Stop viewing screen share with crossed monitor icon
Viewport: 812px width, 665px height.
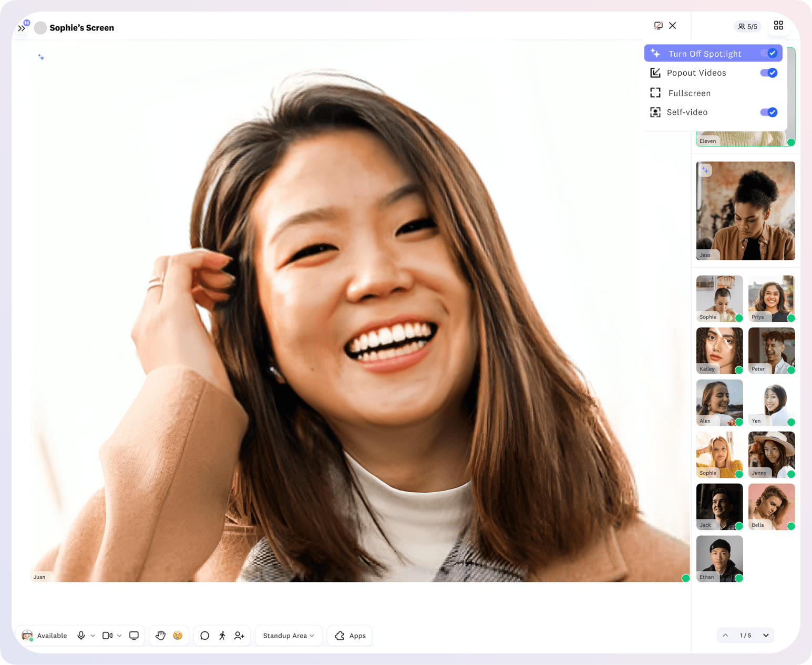click(658, 26)
